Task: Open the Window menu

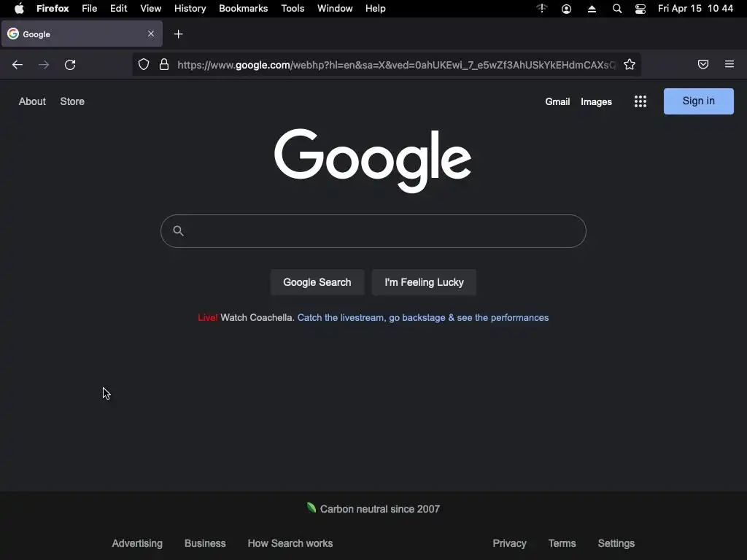Action: click(335, 9)
